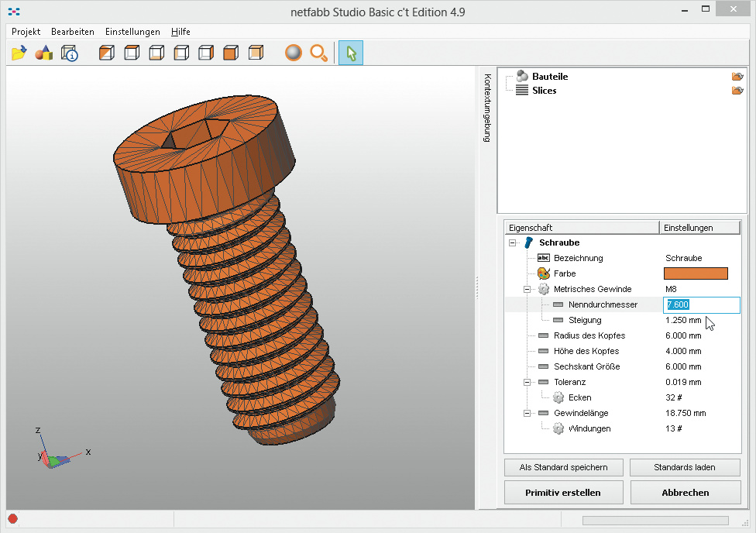Open the Einstellungen menu

tap(132, 32)
